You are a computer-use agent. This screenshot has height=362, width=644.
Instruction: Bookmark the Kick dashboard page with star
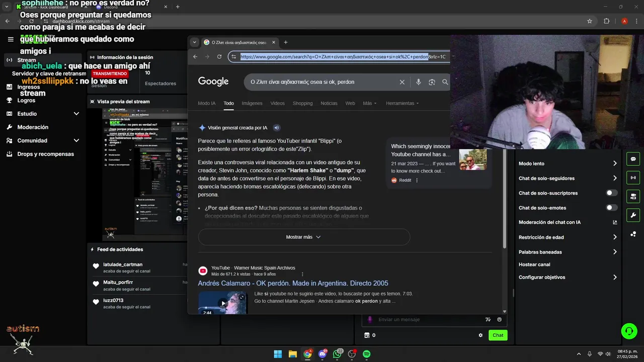pyautogui.click(x=590, y=21)
